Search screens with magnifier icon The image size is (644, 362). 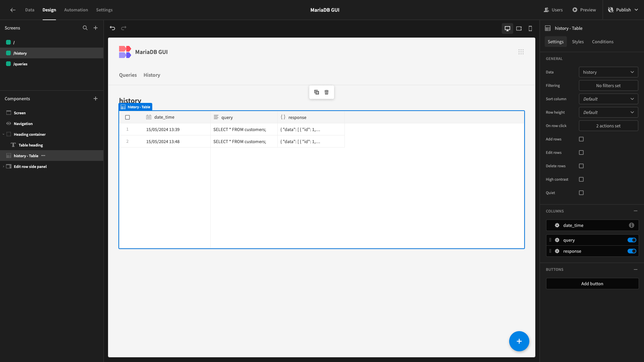[85, 28]
